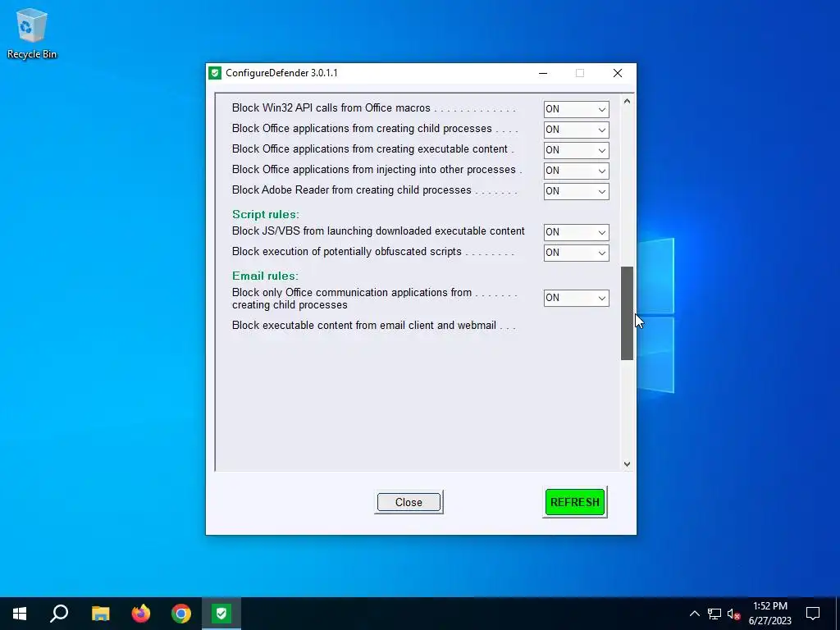This screenshot has height=630, width=840.
Task: Launch Firefox from the taskbar
Action: [x=141, y=614]
